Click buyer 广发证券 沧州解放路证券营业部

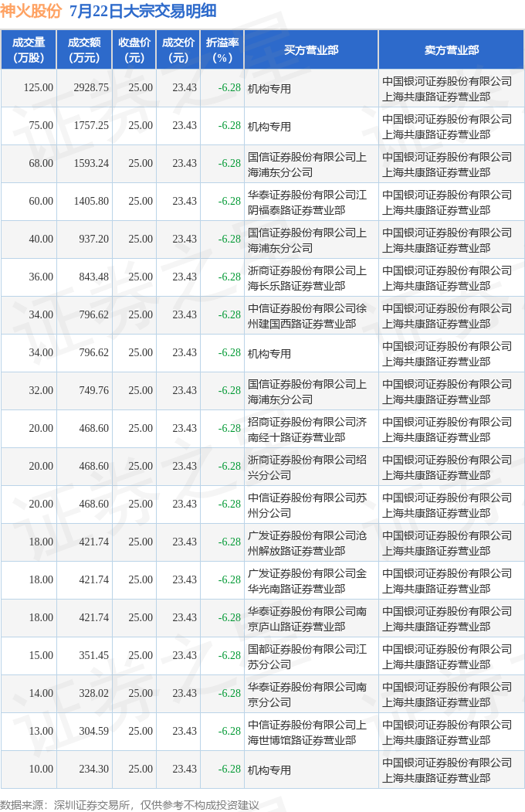coord(307,542)
